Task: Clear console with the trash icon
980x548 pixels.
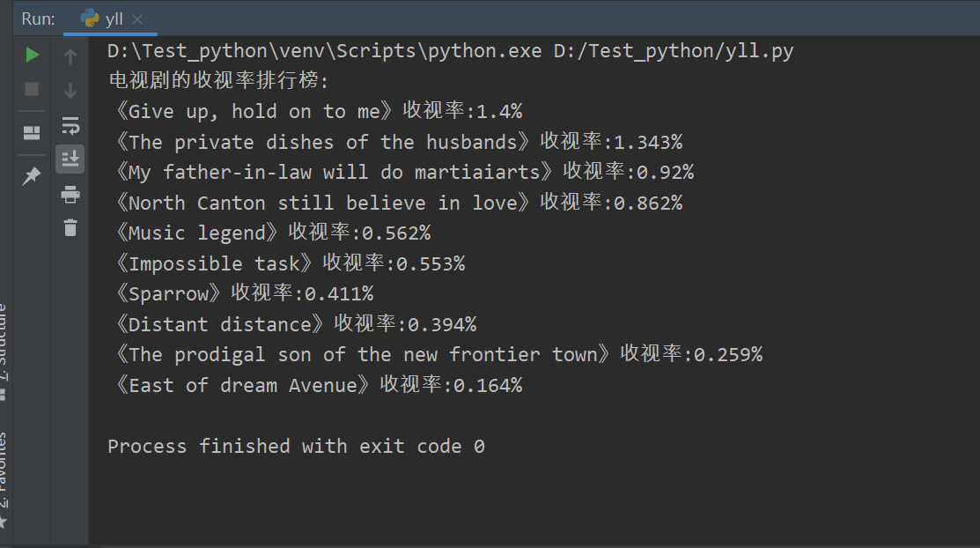Action: pyautogui.click(x=70, y=227)
